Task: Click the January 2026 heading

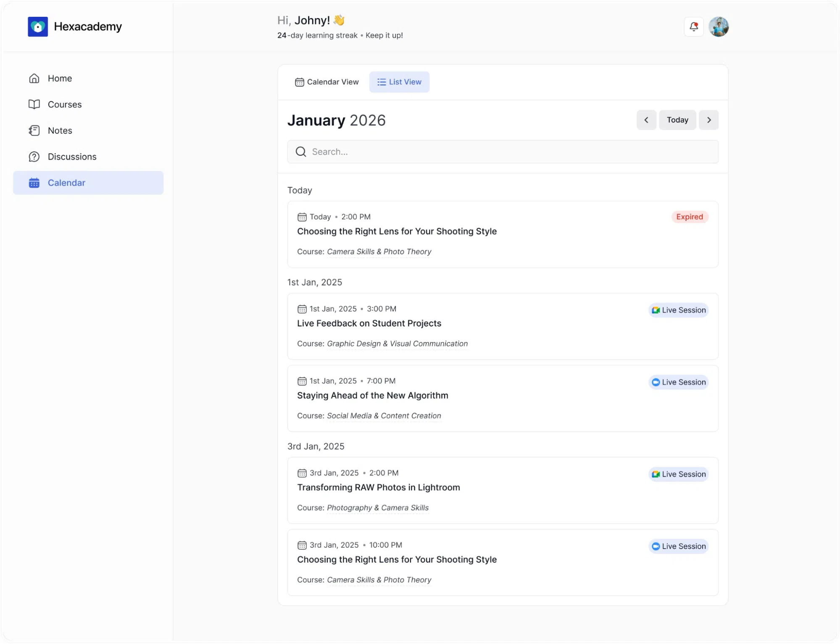Action: click(x=336, y=121)
